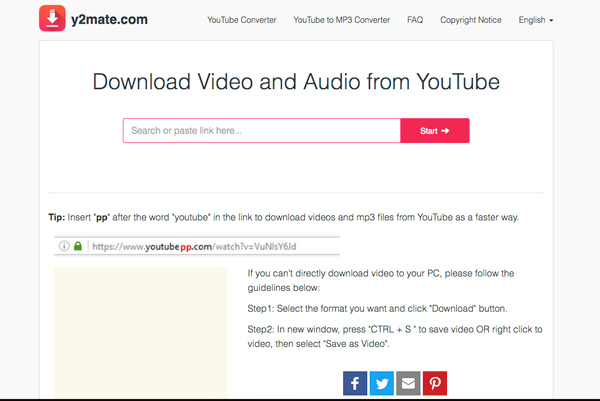
Task: Focus the Search or paste link field
Action: (x=262, y=130)
